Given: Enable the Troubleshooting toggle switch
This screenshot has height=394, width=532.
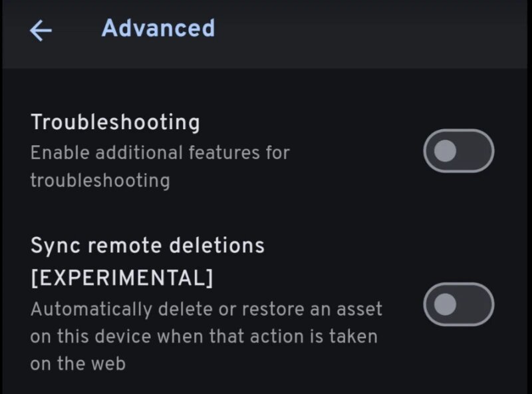Looking at the screenshot, I should (x=458, y=151).
